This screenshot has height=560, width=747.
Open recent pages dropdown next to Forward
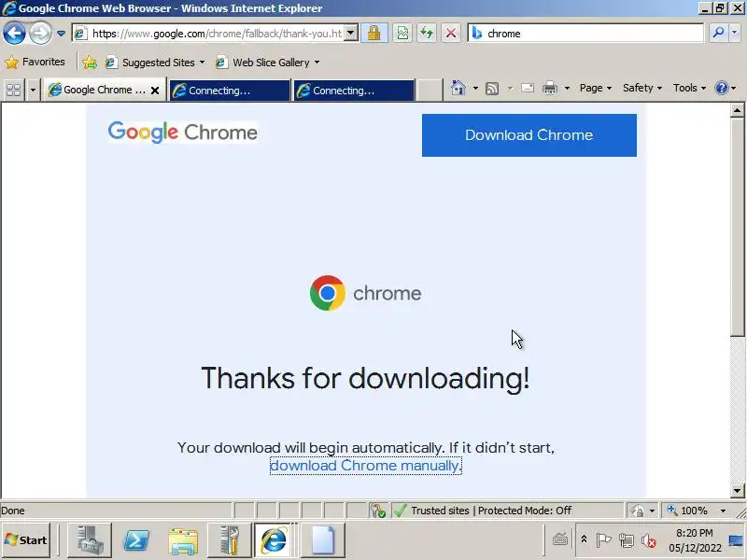pos(61,34)
